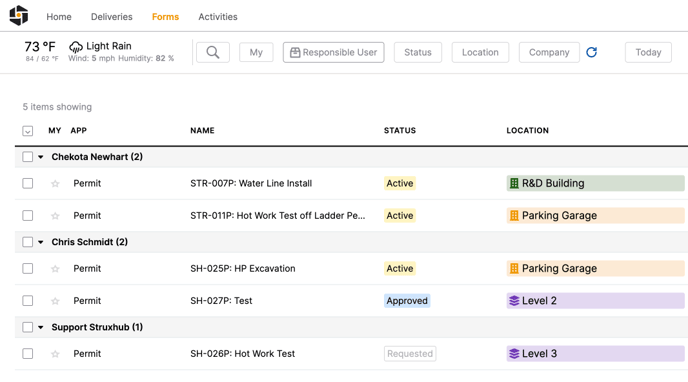The height and width of the screenshot is (382, 688).
Task: Open the Status filter dropdown
Action: [x=418, y=52]
